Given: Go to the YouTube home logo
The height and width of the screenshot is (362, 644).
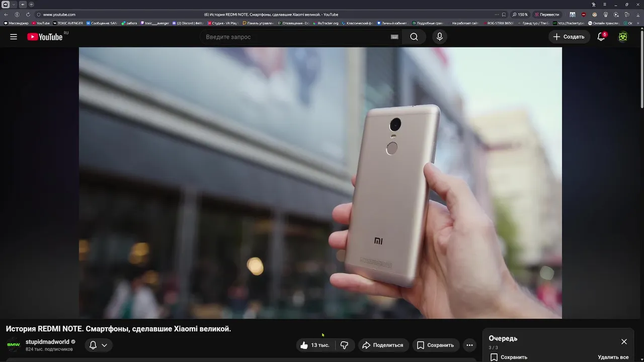Looking at the screenshot, I should [x=45, y=37].
